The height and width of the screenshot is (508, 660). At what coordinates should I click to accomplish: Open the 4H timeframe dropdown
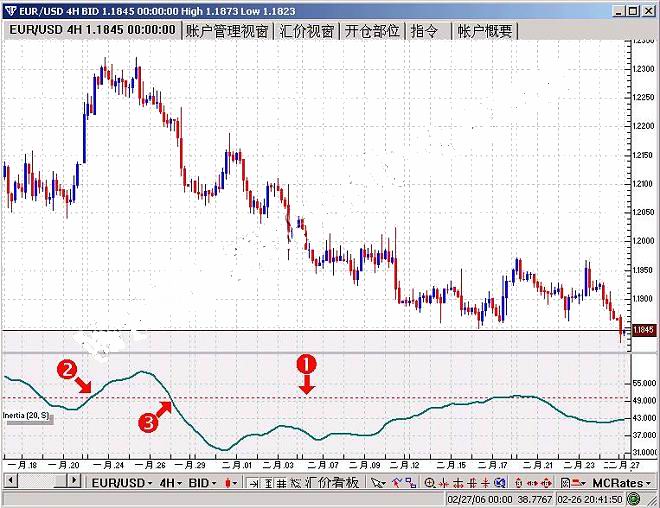pyautogui.click(x=168, y=483)
